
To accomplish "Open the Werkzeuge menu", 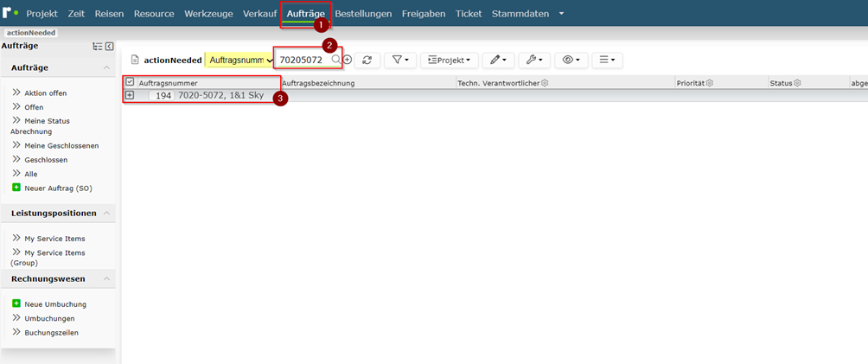I will 208,14.
